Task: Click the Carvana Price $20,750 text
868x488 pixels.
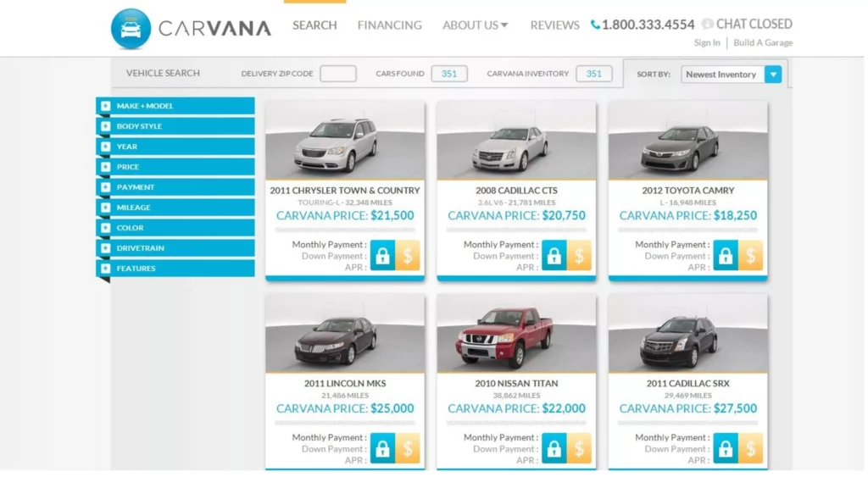Action: (516, 216)
